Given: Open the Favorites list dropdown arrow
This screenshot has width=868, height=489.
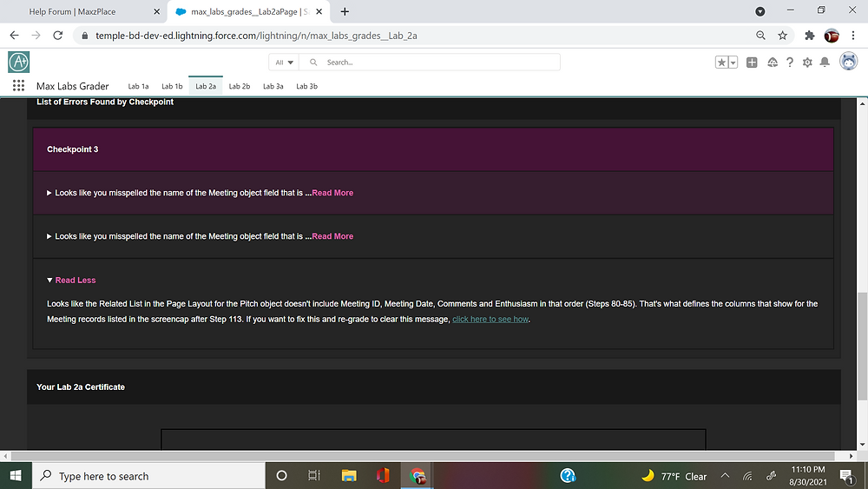Looking at the screenshot, I should 733,63.
